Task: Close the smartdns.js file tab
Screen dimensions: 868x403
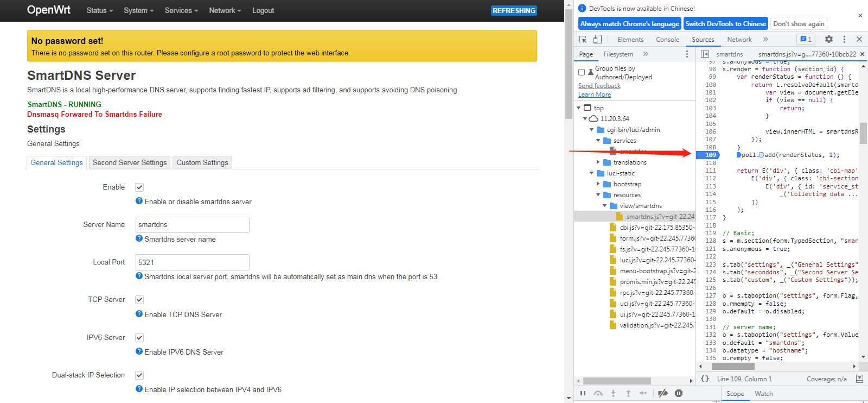Action: click(x=862, y=54)
